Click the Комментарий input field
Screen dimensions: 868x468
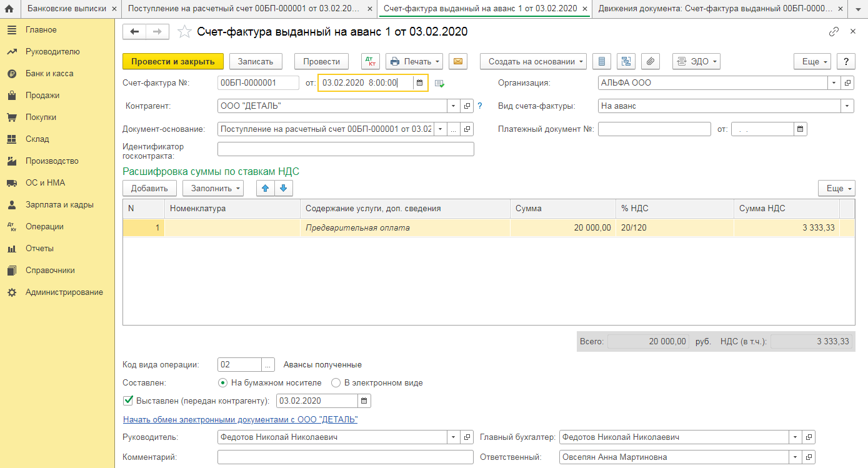345,457
